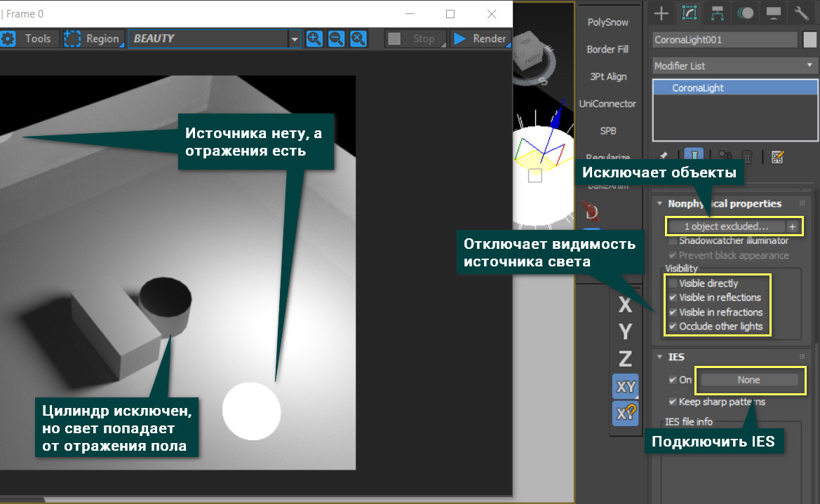
Task: Click the None IES file button
Action: 748,380
